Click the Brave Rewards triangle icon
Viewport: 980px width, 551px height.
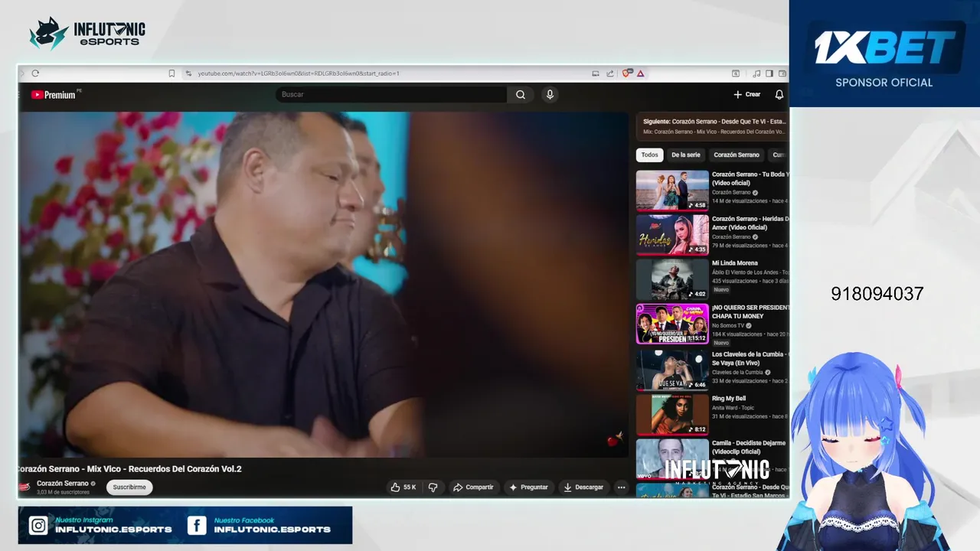coord(640,73)
